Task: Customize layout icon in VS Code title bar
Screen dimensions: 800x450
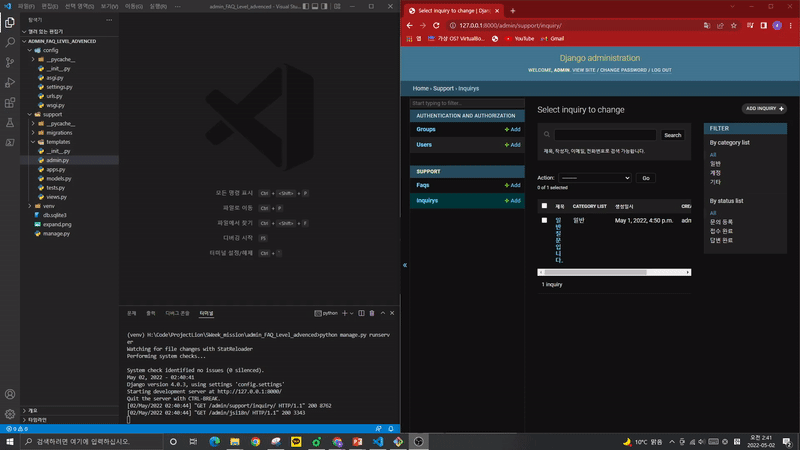Action: click(x=337, y=7)
